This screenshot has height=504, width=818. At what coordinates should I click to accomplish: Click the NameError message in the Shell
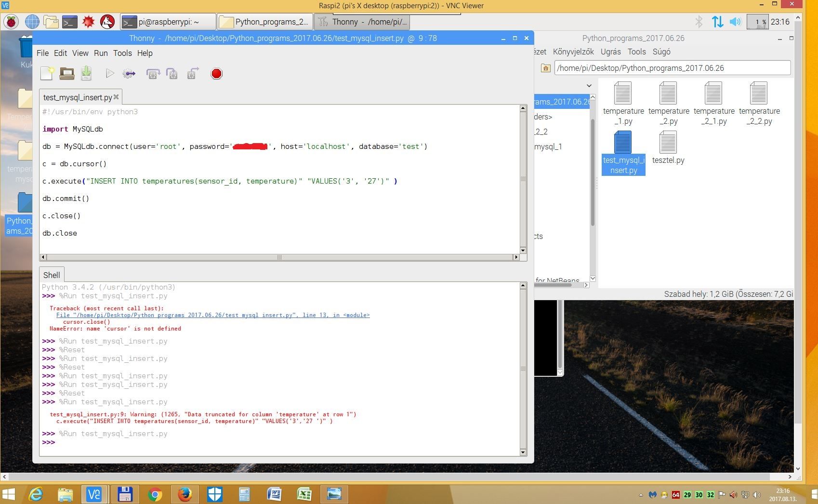coord(115,329)
